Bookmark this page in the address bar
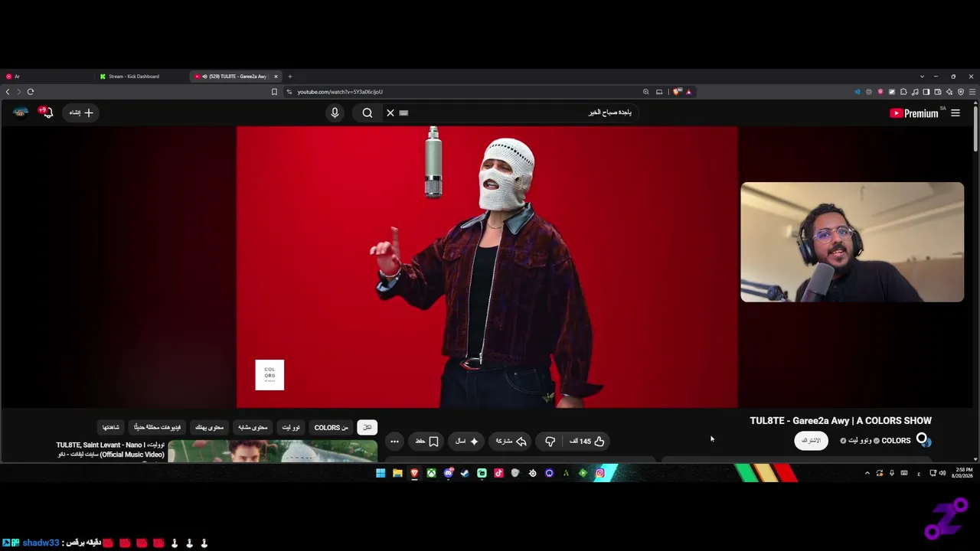Viewport: 980px width, 551px height. pos(274,92)
